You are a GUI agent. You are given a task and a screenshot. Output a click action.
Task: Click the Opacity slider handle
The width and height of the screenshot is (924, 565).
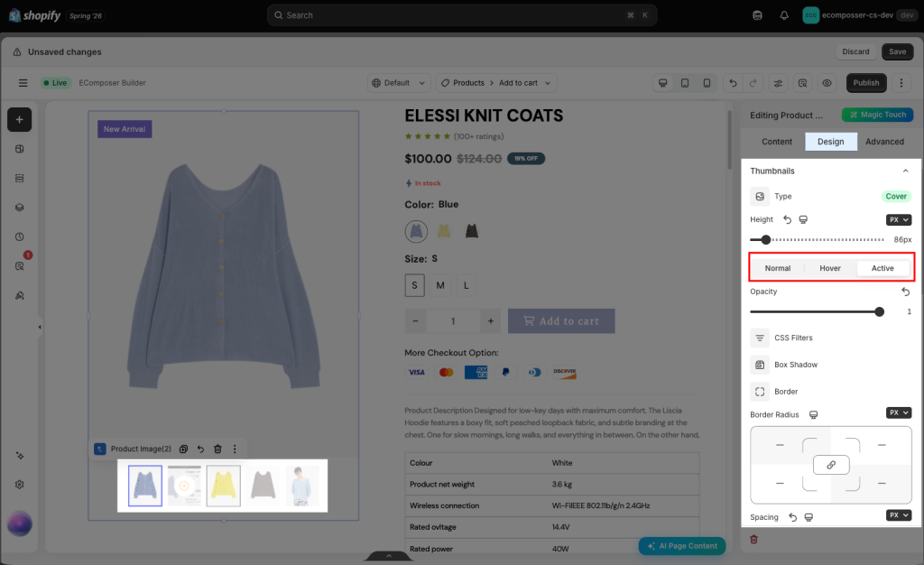879,311
